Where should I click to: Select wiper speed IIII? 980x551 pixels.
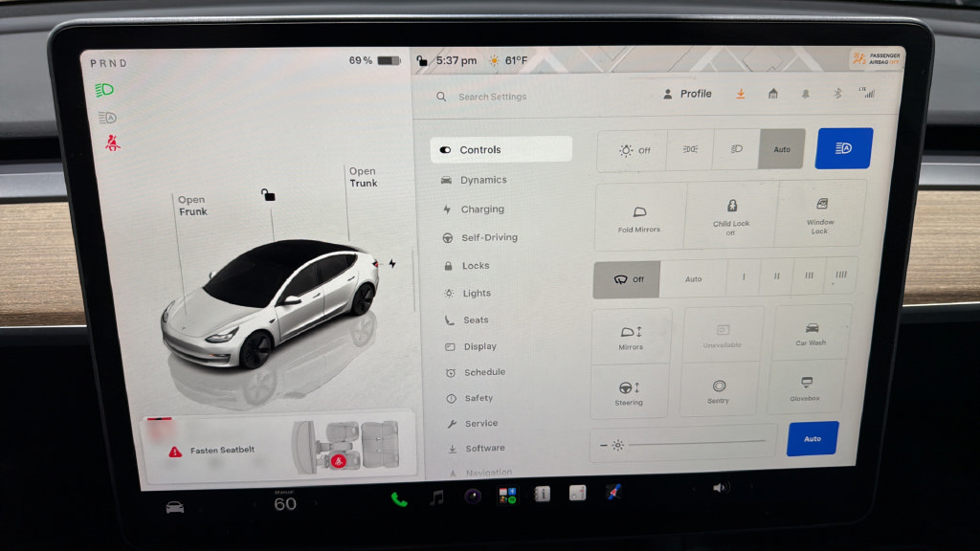click(x=841, y=275)
